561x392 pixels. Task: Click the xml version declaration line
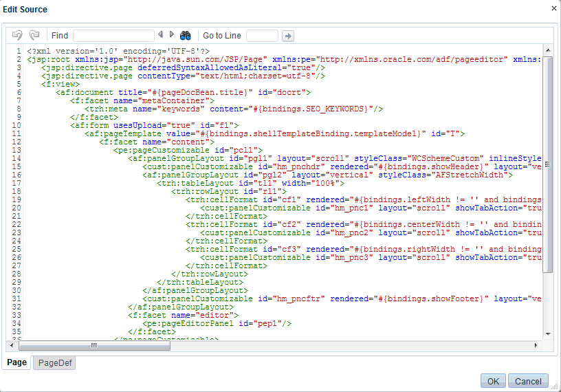118,51
